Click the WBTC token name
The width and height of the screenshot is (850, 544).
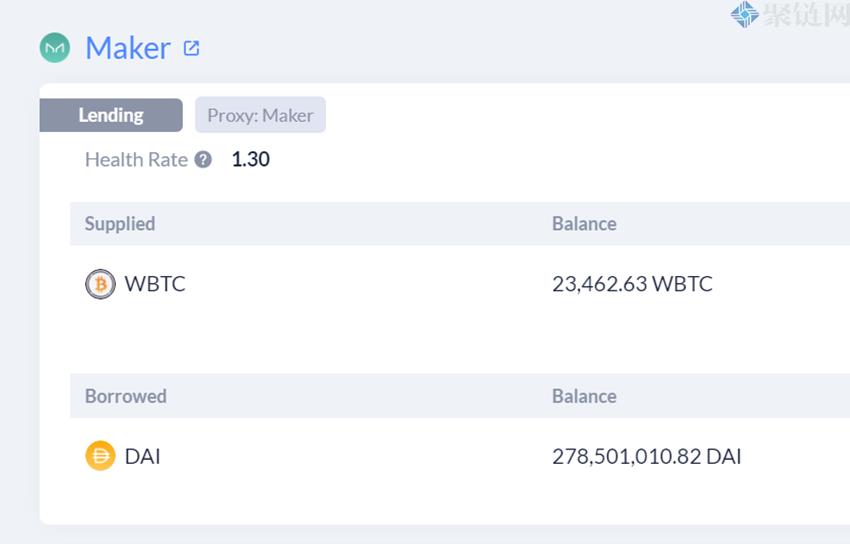pyautogui.click(x=155, y=284)
